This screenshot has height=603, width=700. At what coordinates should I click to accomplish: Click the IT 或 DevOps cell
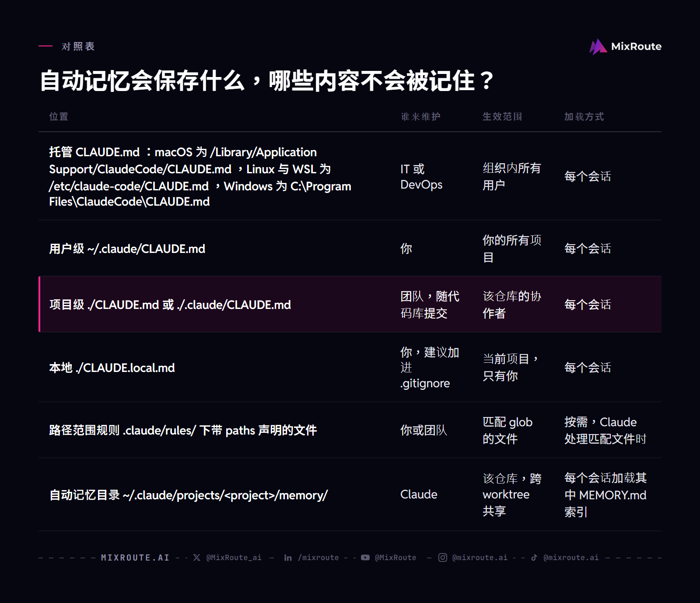(421, 177)
